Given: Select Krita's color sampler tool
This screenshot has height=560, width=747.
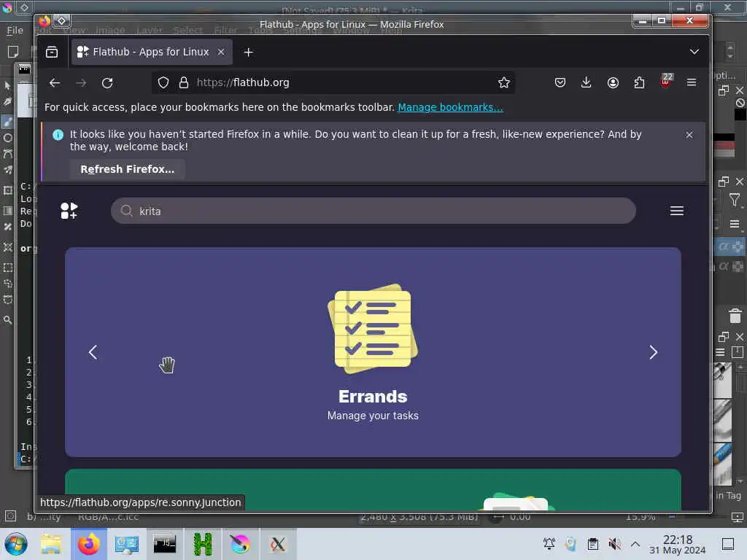Looking at the screenshot, I should [x=7, y=227].
